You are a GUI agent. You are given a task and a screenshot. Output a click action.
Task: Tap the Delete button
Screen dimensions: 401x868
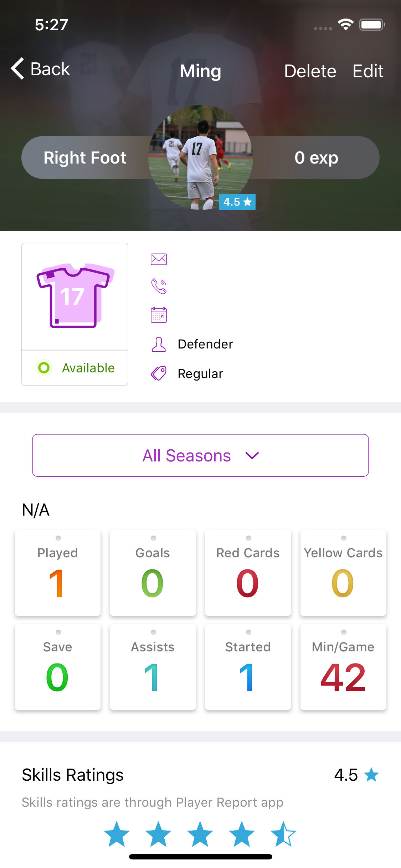point(310,71)
